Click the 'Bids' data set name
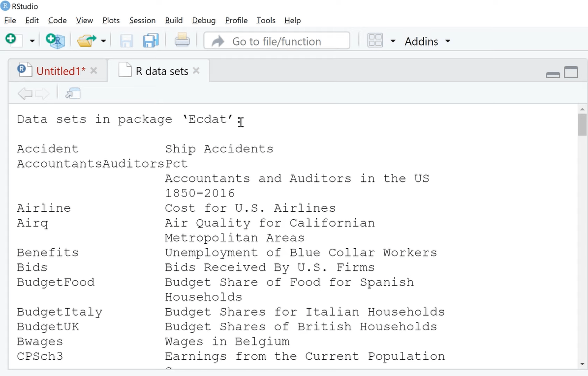Screen dimensions: 588x376 (x=32, y=267)
